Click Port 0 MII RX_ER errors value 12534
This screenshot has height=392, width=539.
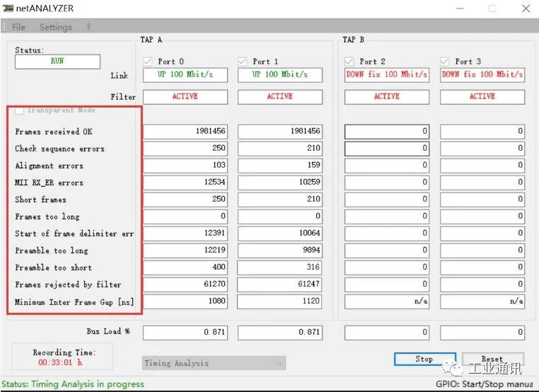click(x=185, y=183)
